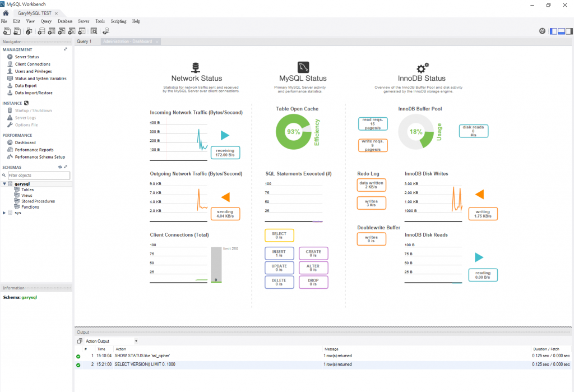Toggle the bottom output panel visibility
The width and height of the screenshot is (574, 392).
coord(561,31)
